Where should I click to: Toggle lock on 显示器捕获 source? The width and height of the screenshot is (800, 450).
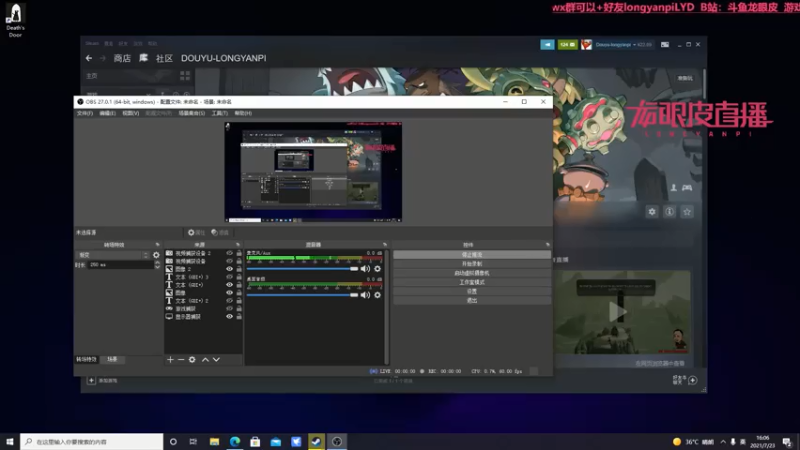tap(239, 317)
